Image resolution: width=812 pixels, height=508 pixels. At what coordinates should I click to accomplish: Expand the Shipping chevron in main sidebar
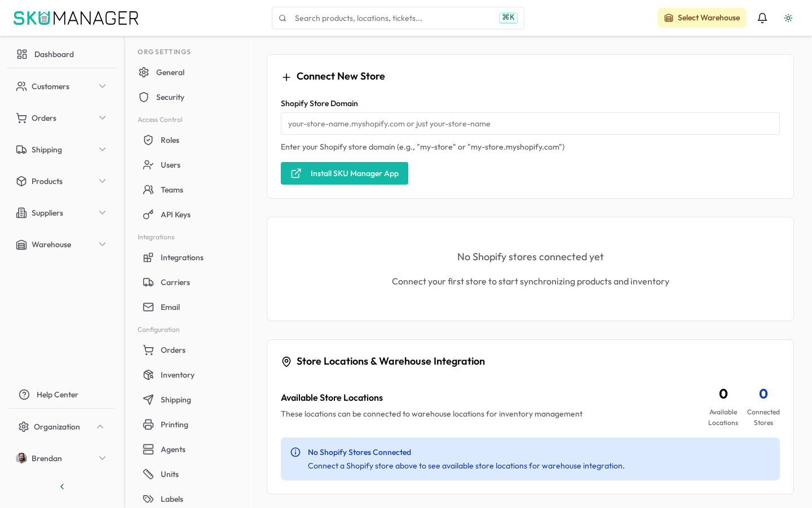pyautogui.click(x=102, y=150)
